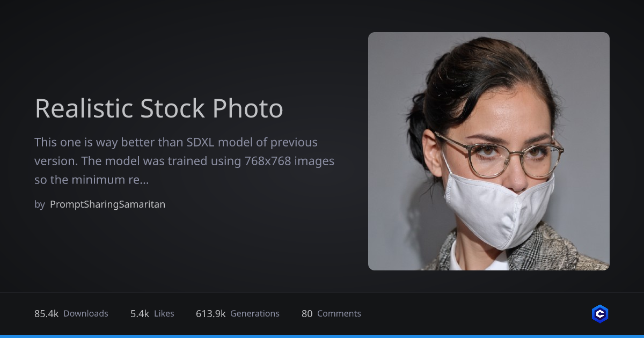Click the truncated "re…" description ending
Screen dimensions: 644x338
tap(138, 180)
